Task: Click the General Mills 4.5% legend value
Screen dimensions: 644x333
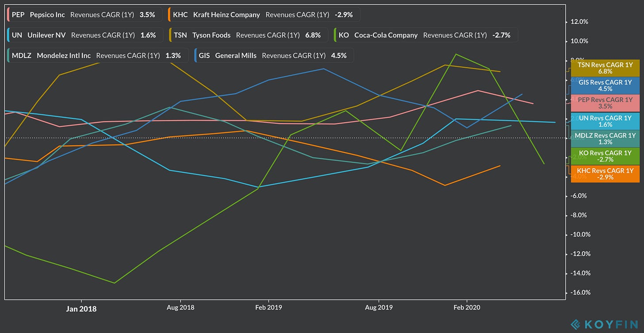Action: [x=339, y=55]
